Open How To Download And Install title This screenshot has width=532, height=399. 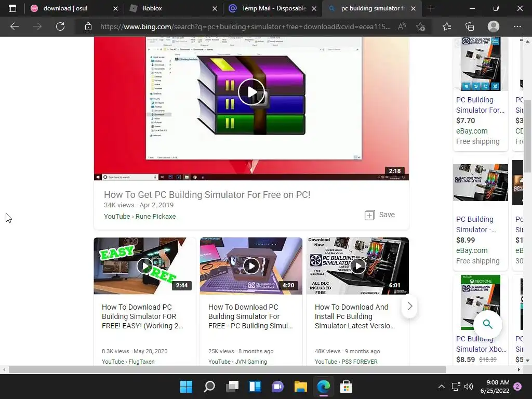(355, 316)
